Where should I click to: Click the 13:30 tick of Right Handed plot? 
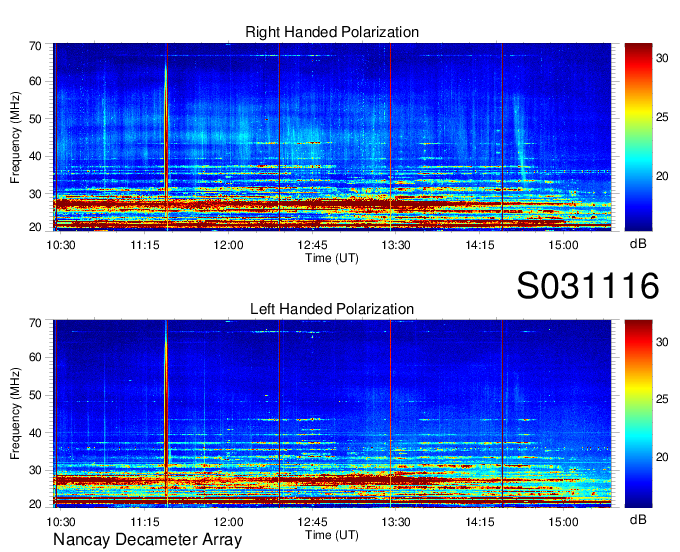tap(396, 245)
